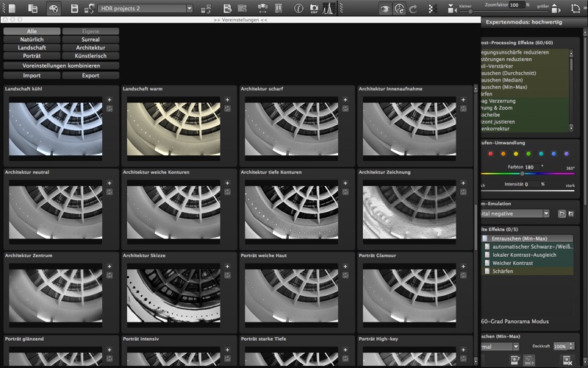Image resolution: width=588 pixels, height=368 pixels.
Task: Click the toolbar icon right of save
Action: (89, 8)
